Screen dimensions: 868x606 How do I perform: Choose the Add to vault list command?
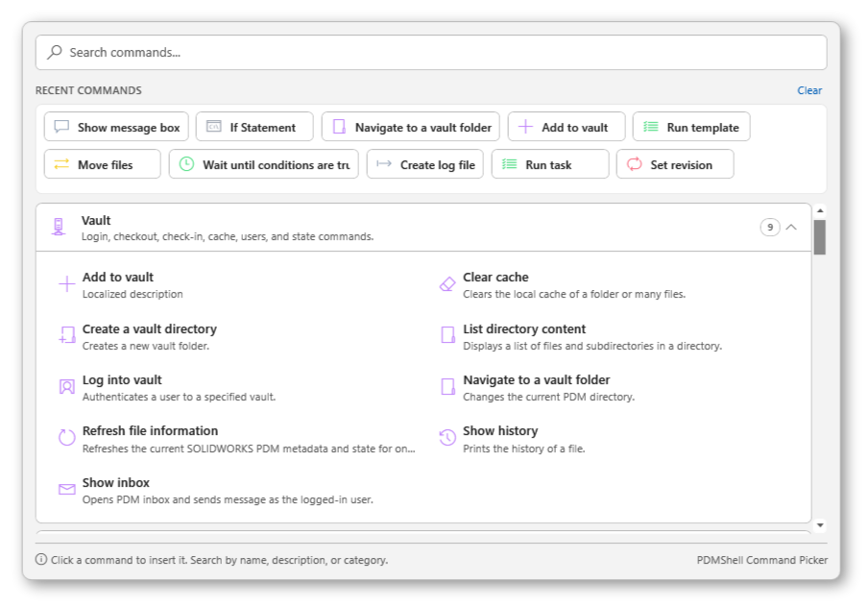pos(118,278)
